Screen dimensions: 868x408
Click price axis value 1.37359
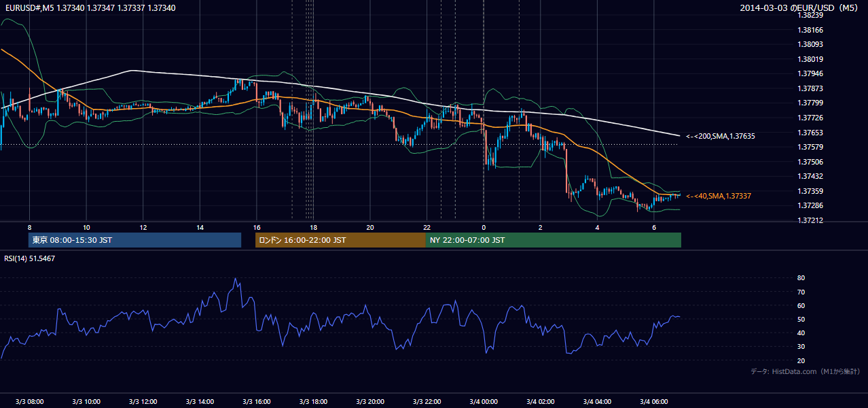810,191
